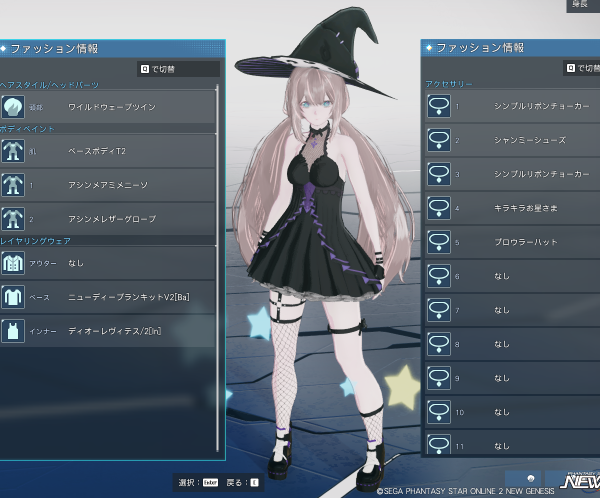Screen dimensions: 600x498
Task: Select ディオーレヴィテス/2[In] inner wear
Action: point(108,331)
